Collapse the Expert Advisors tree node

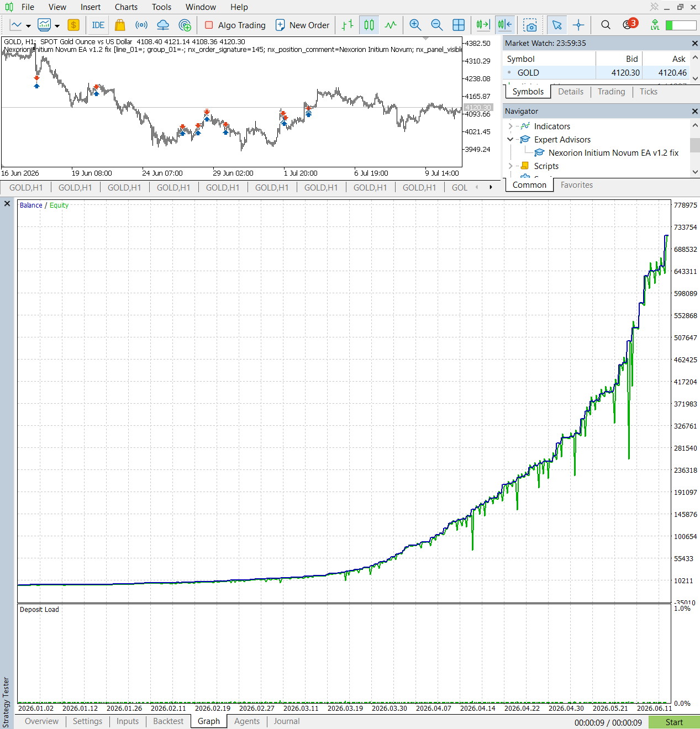click(x=510, y=140)
